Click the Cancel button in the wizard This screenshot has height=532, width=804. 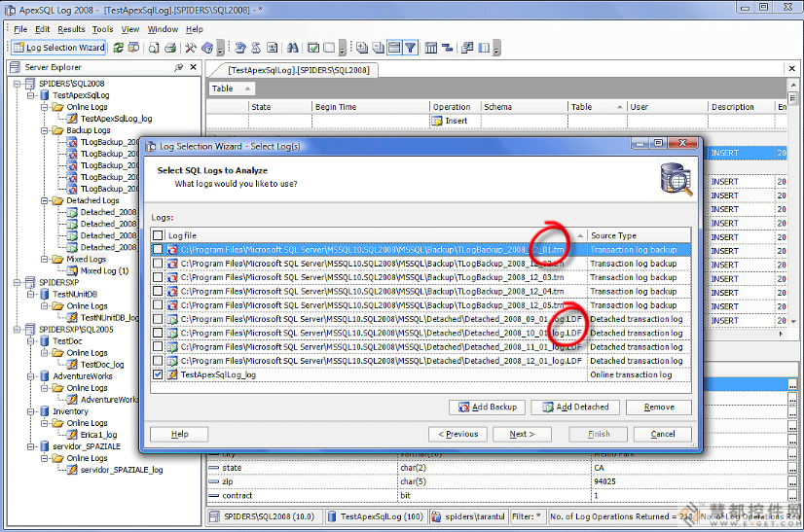tap(663, 434)
